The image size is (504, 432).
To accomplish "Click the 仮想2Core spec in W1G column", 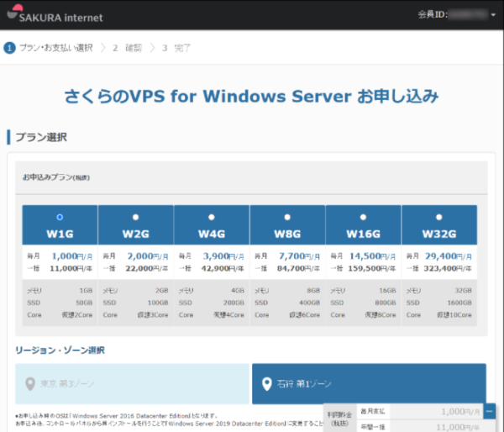I will 77,315.
